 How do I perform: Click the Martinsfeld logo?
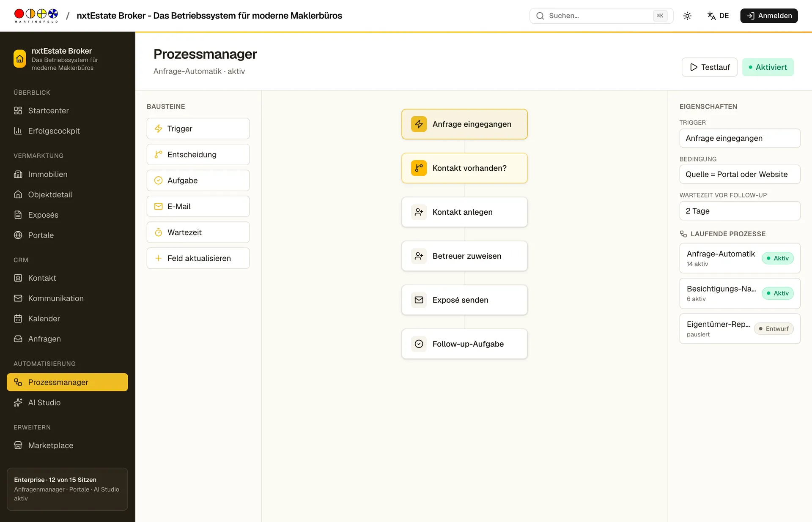36,16
